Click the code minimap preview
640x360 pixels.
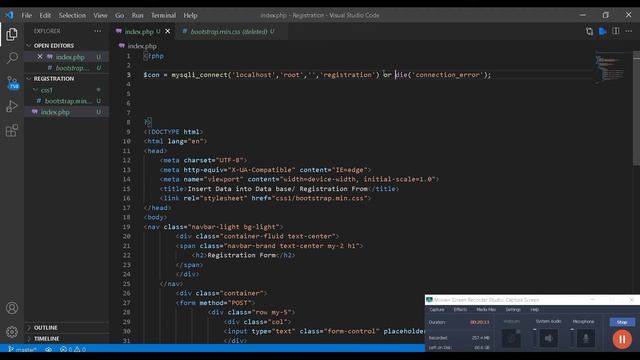(610, 68)
